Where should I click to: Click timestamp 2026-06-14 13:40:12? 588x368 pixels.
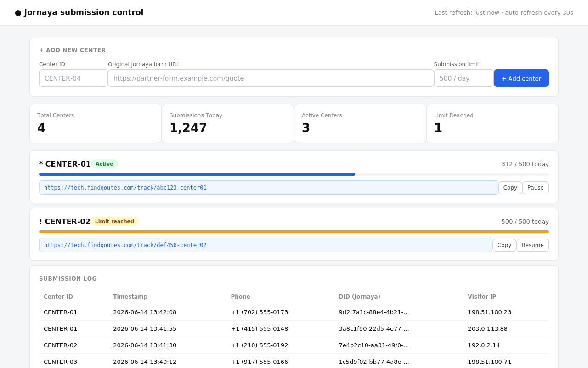(145, 362)
